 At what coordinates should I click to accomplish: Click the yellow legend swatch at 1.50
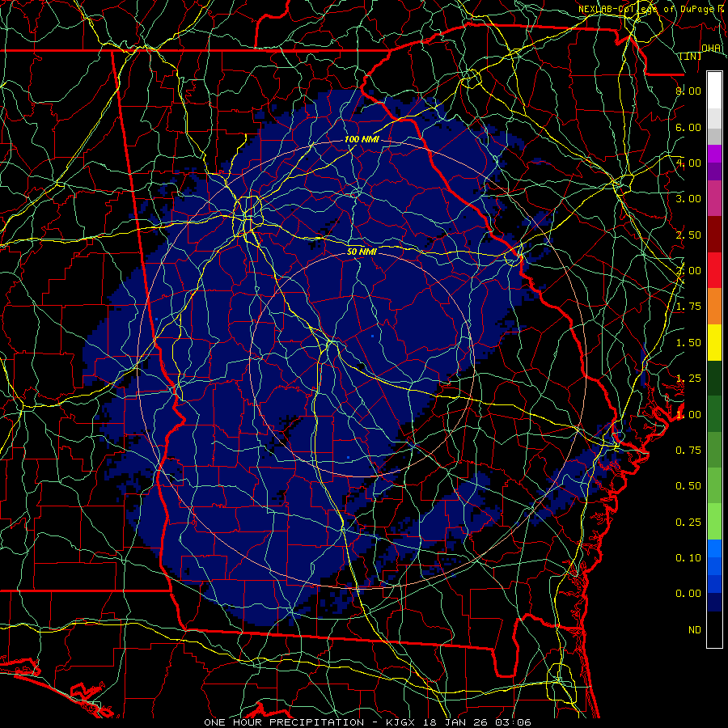click(714, 343)
